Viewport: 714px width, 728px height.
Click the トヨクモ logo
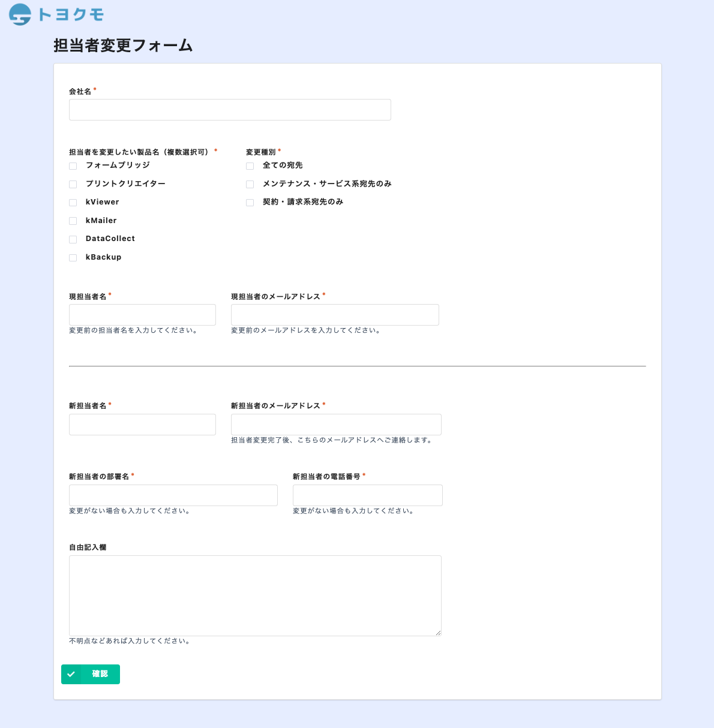tap(56, 14)
